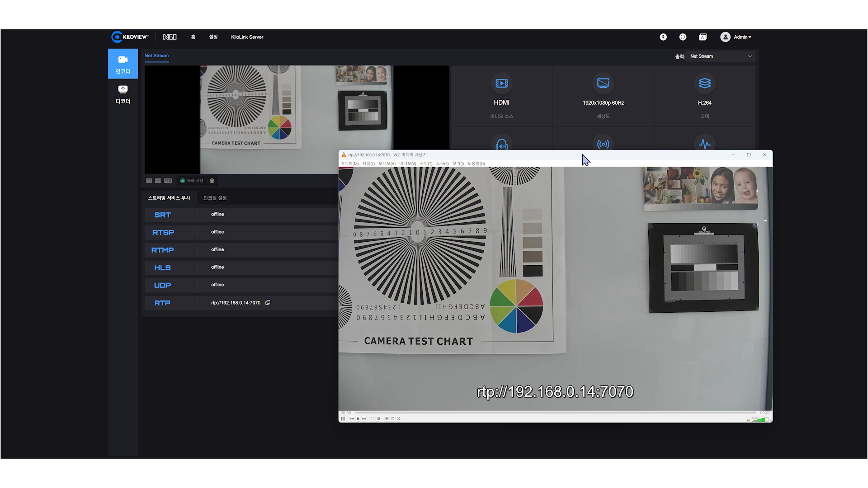Toggle loop mode in VLC controls
The width and height of the screenshot is (868, 488).
(x=393, y=419)
